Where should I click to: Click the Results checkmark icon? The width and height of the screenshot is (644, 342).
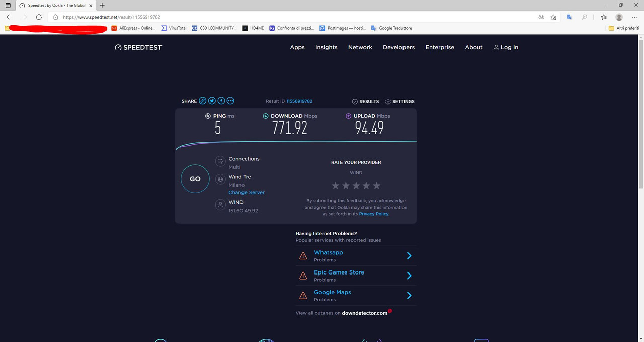[355, 101]
